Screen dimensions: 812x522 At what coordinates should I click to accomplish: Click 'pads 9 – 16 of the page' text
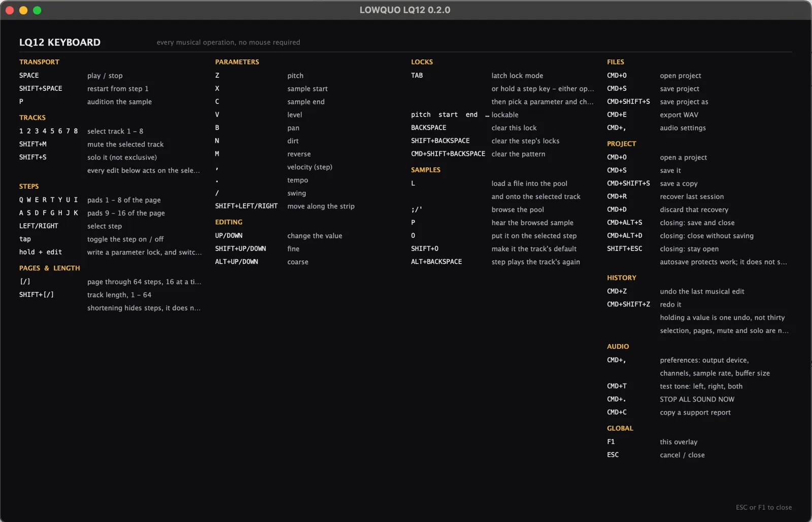[x=126, y=213]
